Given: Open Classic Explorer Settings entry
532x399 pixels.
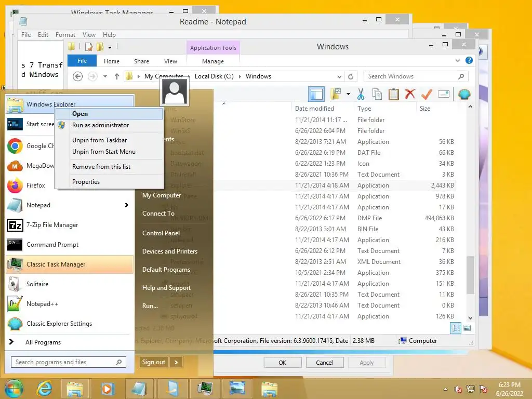Looking at the screenshot, I should click(70, 324).
